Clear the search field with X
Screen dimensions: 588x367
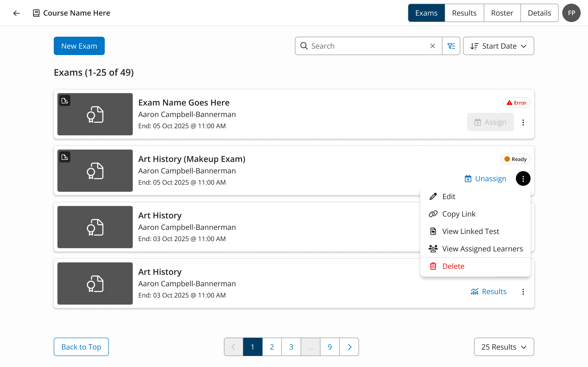(x=433, y=46)
